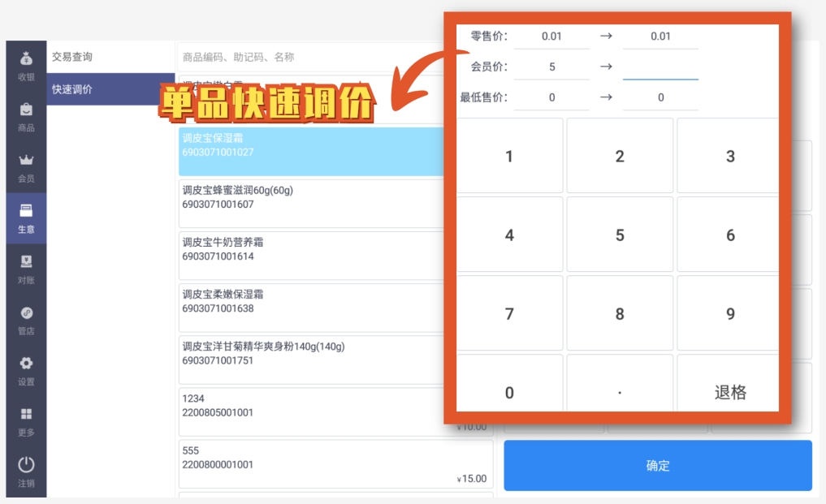Image resolution: width=826 pixels, height=504 pixels.
Task: Click the product search input field
Action: click(309, 57)
